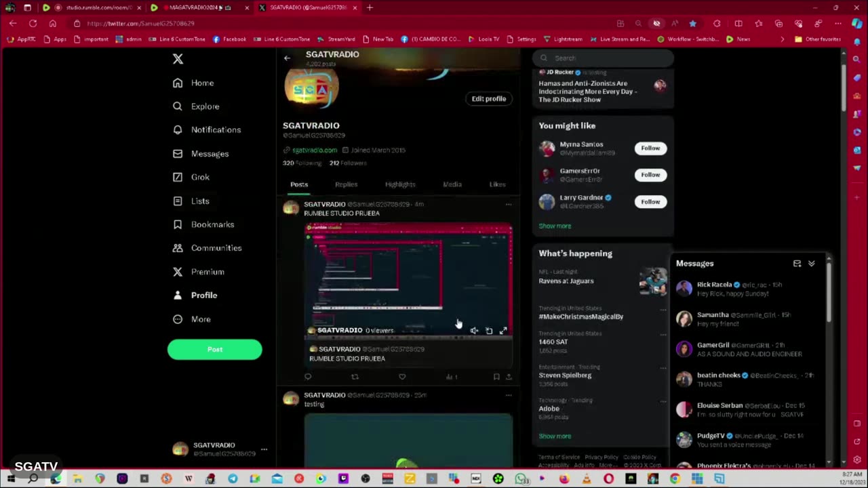Open the Ravens at Jaguars item
Screen dimensions: 868x488
[x=566, y=281]
